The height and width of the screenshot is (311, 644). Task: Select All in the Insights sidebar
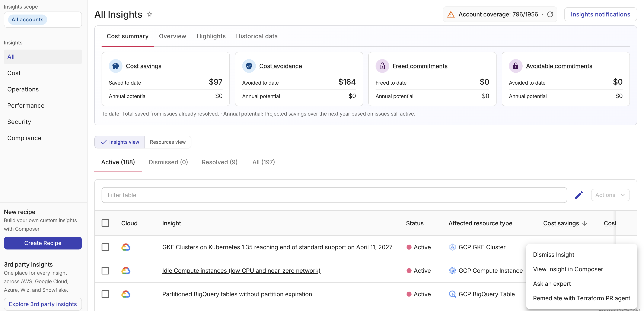pos(43,57)
